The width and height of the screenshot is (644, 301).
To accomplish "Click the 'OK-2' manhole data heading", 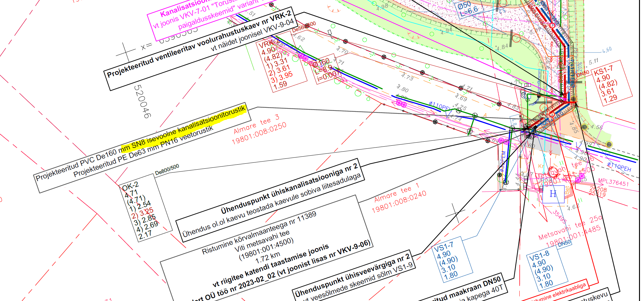I will [130, 187].
